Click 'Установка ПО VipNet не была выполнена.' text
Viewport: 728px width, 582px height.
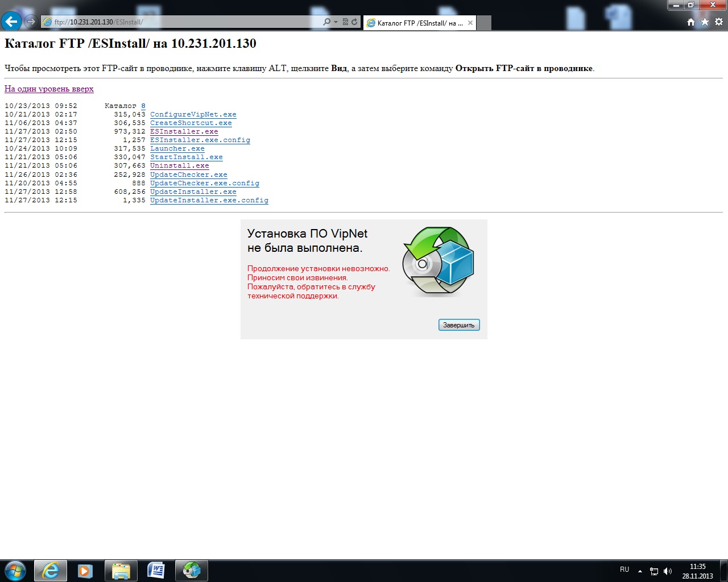[x=307, y=241]
